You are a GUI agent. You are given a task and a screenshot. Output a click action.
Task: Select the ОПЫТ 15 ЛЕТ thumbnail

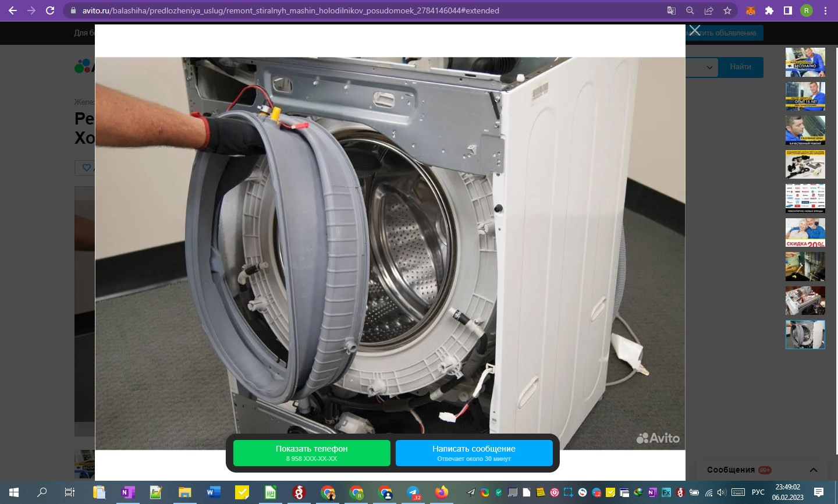(805, 96)
